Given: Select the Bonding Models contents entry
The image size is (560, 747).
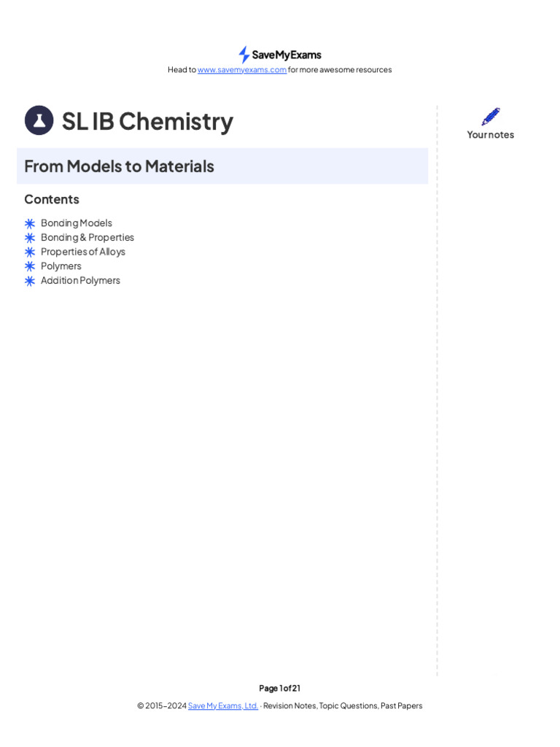Looking at the screenshot, I should coord(77,223).
